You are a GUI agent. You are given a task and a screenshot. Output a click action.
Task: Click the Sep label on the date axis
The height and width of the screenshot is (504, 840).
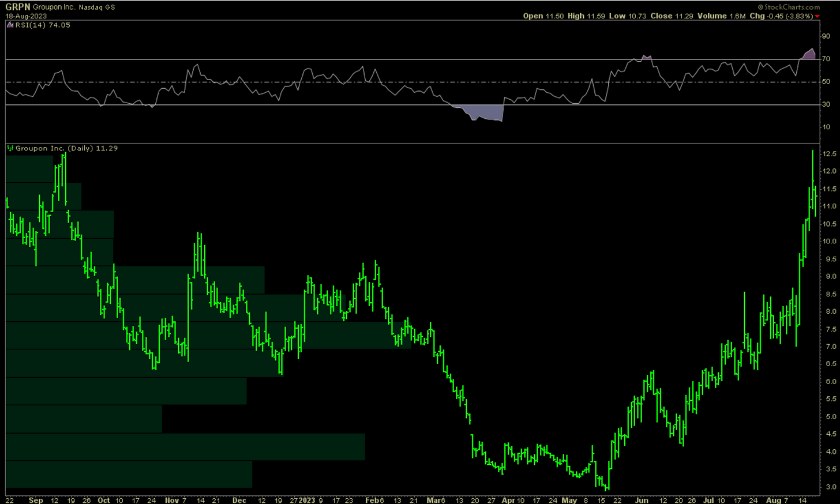click(x=36, y=500)
